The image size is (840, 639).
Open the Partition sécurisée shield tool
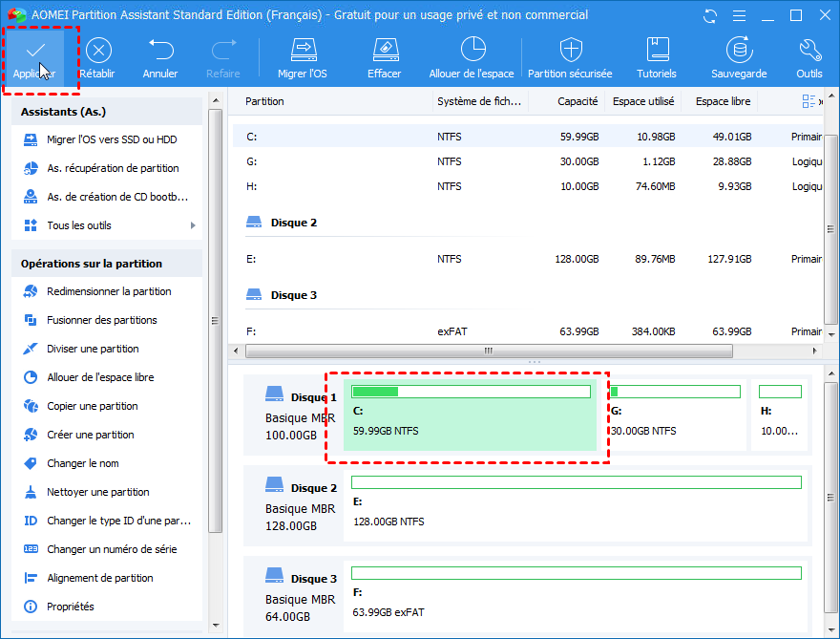[x=571, y=51]
